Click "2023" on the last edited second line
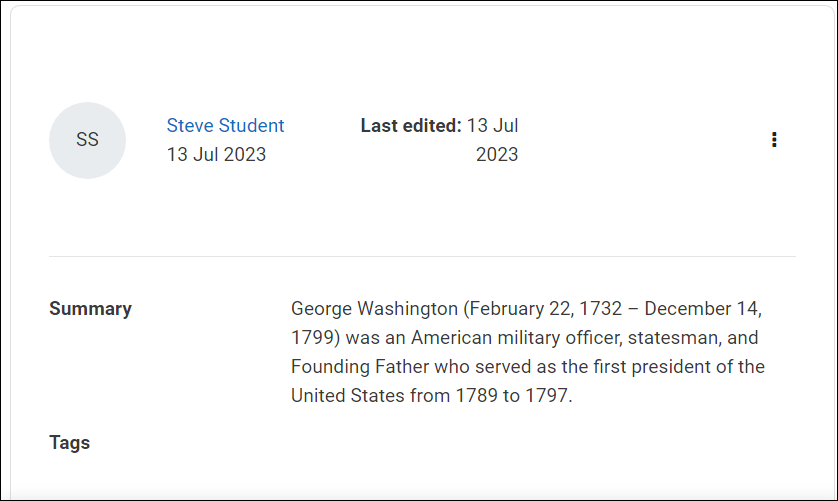Viewport: 838px width, 501px height. pos(497,155)
